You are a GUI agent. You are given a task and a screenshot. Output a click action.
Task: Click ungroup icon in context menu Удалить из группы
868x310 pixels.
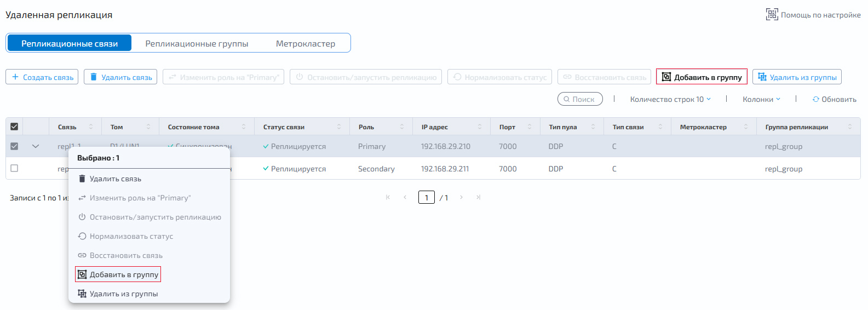82,294
